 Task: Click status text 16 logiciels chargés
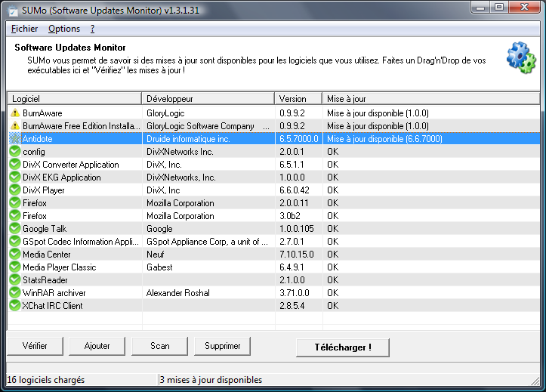pos(45,380)
